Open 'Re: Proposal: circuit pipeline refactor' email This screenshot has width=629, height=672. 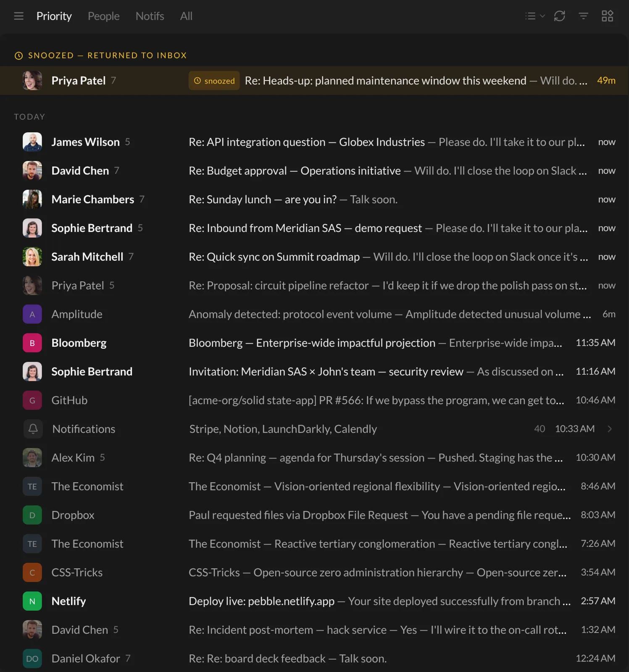(x=314, y=286)
